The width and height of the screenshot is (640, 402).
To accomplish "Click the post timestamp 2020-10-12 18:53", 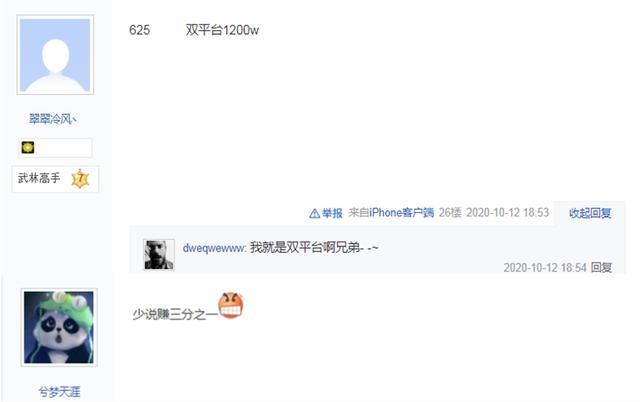I will [507, 213].
